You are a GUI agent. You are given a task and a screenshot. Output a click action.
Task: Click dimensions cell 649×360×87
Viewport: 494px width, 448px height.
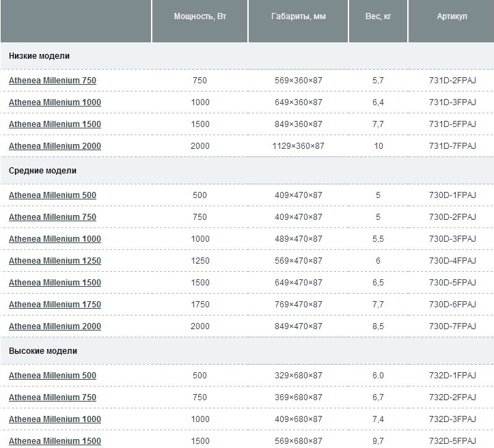click(x=299, y=102)
